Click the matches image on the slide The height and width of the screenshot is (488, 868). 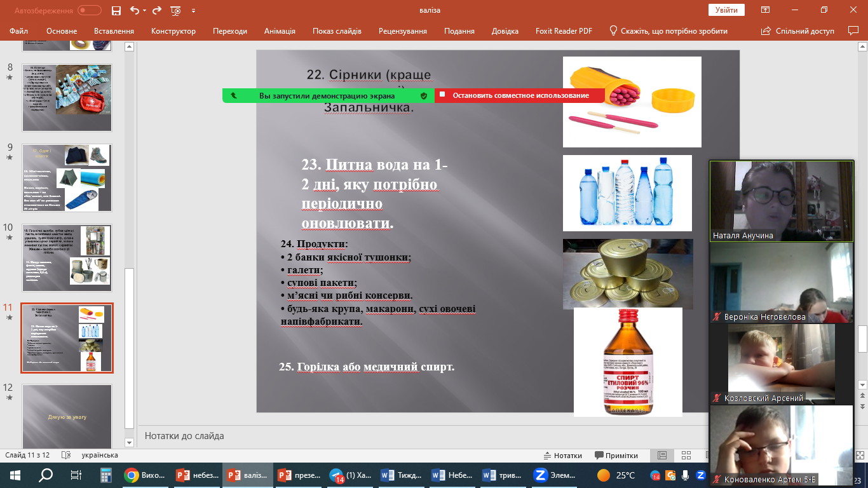pos(632,102)
